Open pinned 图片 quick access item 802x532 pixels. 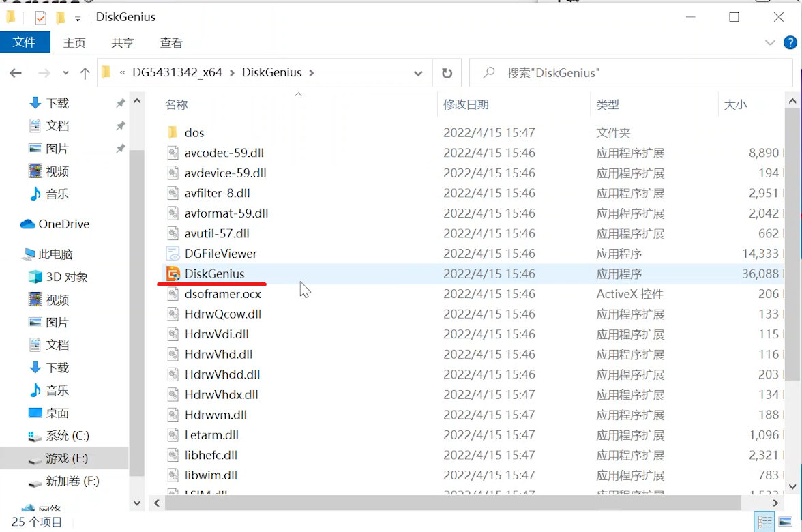click(x=48, y=149)
